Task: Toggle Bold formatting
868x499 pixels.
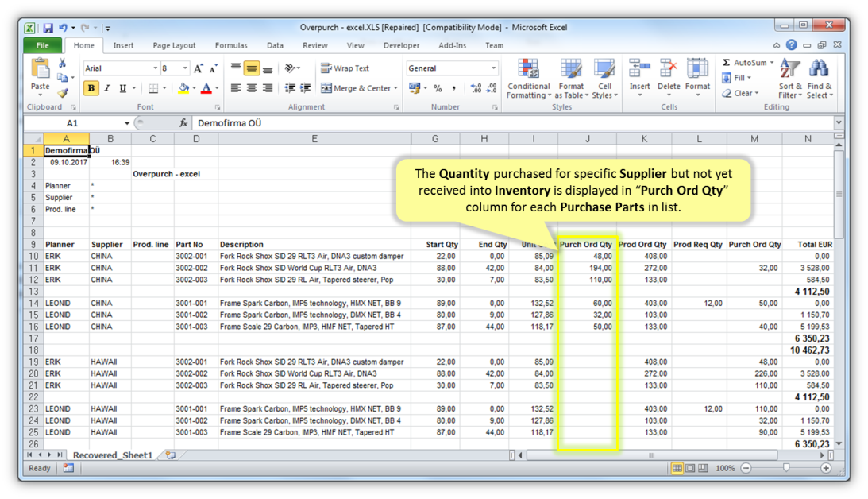Action: pyautogui.click(x=91, y=88)
